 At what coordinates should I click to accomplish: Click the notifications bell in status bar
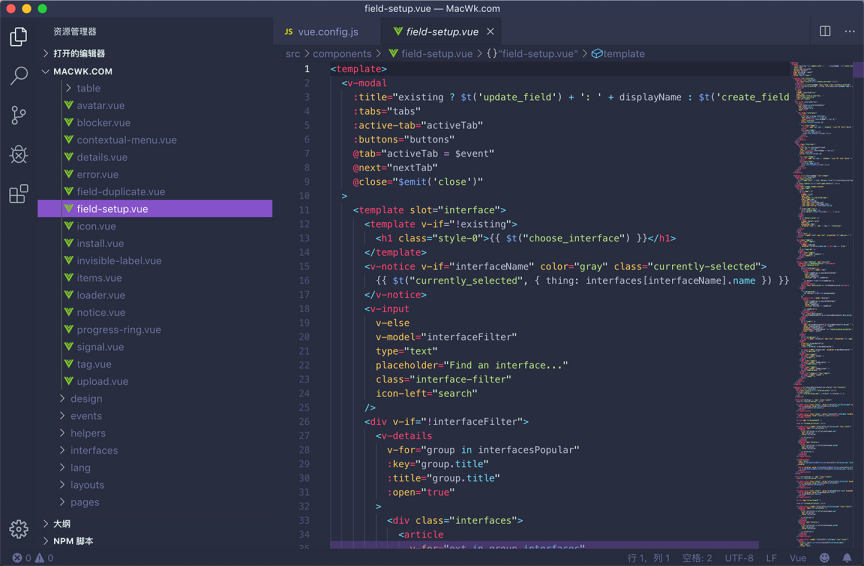pos(847,558)
